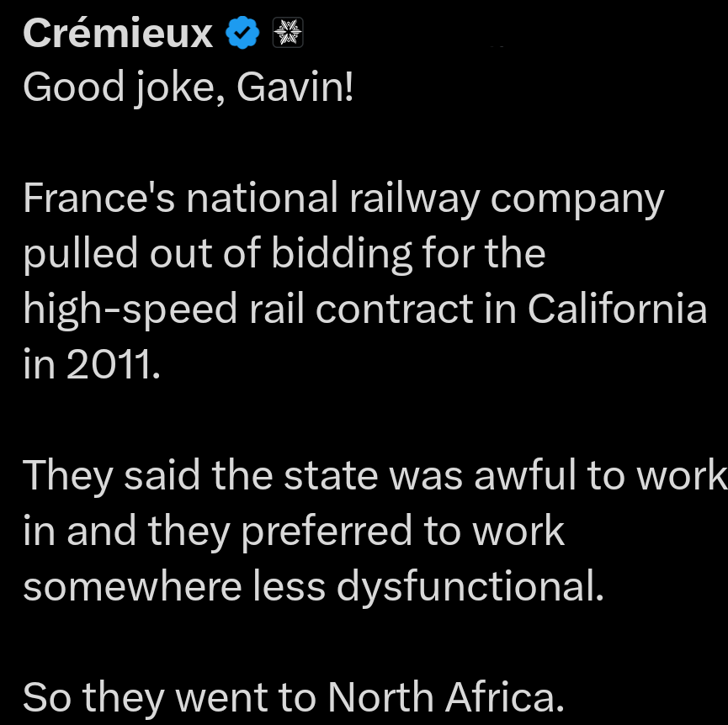Click the "Good joke, Gavin!" line
Image resolution: width=728 pixels, height=725 pixels.
(189, 87)
